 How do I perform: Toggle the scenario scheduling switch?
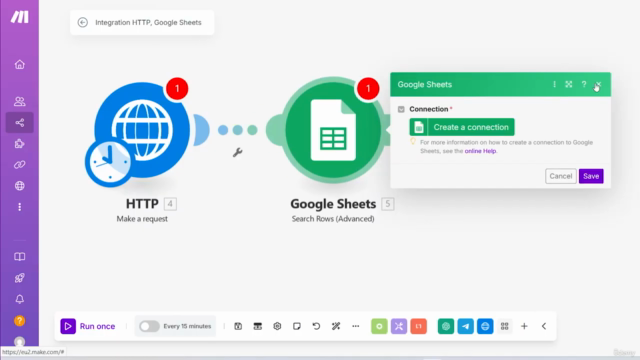click(x=149, y=326)
